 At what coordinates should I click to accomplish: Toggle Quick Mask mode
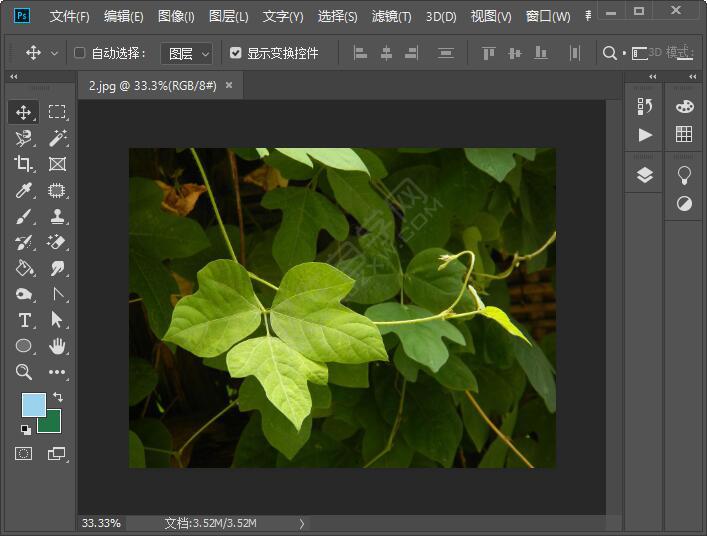24,453
